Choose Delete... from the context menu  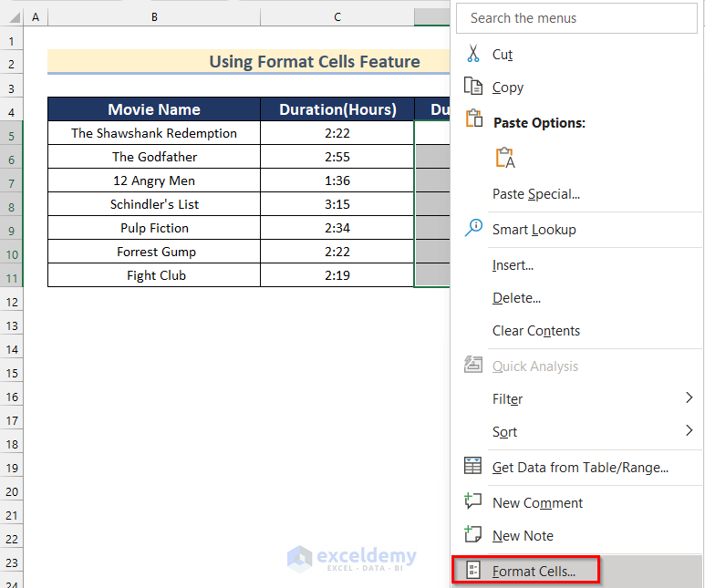pos(516,298)
